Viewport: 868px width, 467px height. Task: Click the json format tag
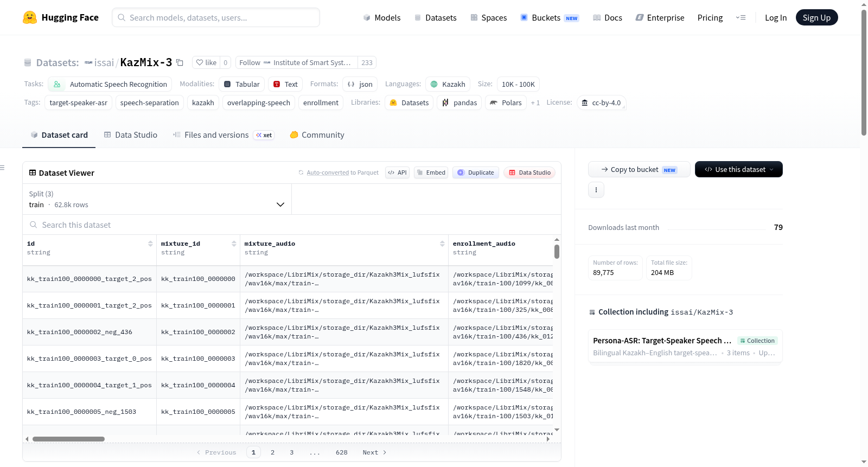coord(360,84)
